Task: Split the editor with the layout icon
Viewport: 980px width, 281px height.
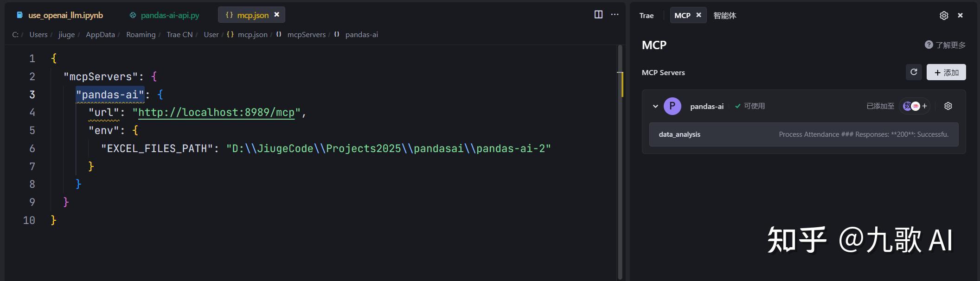Action: [x=598, y=14]
